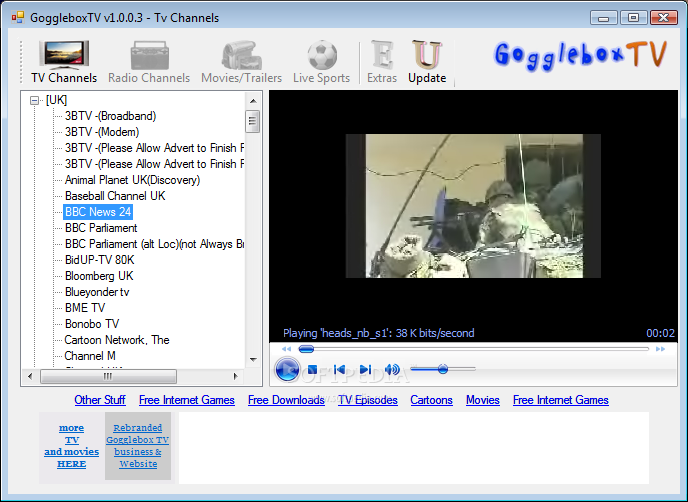Maximize the GoggleboxTV window

(x=634, y=18)
